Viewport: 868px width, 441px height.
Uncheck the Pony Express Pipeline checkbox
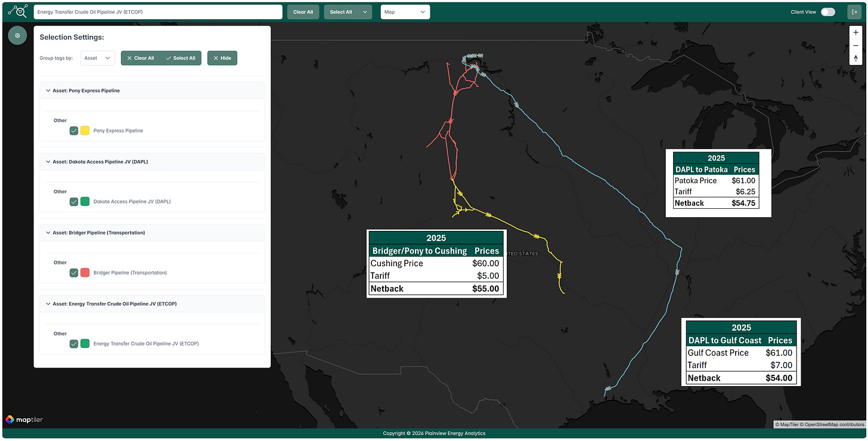[74, 130]
